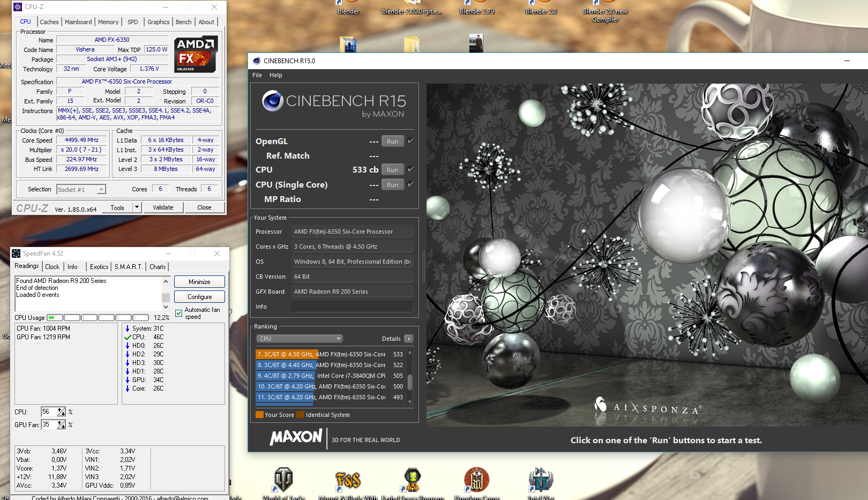This screenshot has height=500, width=868.
Task: Expand ranking Details arrow
Action: [409, 339]
